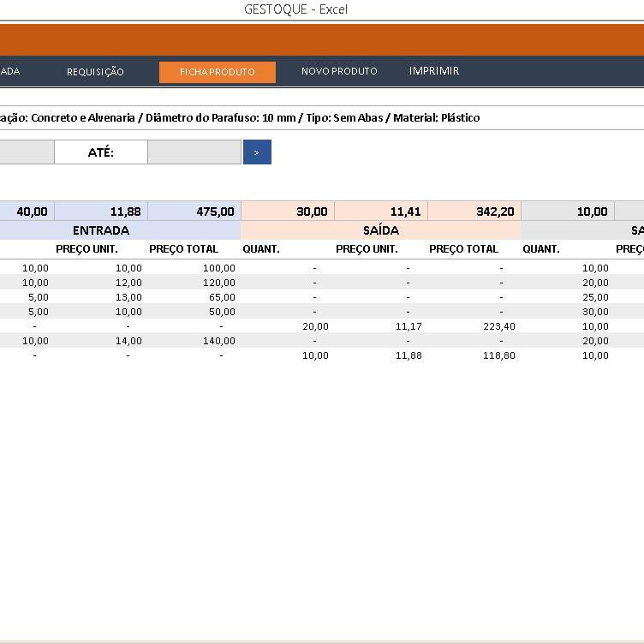Select the FICHA PRODUTO tab

click(x=218, y=72)
